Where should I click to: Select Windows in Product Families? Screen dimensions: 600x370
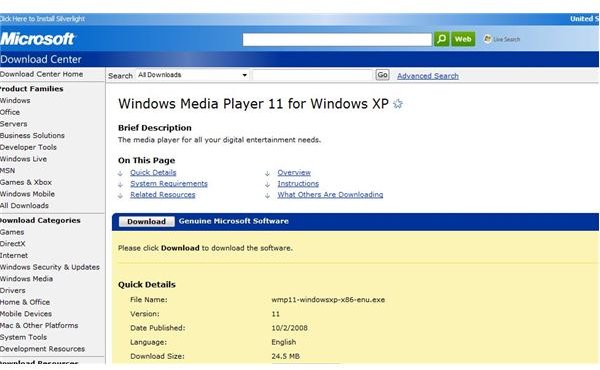click(x=15, y=101)
